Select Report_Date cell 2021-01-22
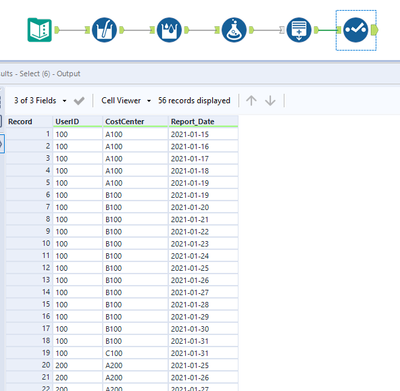Screen dimensions: 400x391 (x=203, y=231)
